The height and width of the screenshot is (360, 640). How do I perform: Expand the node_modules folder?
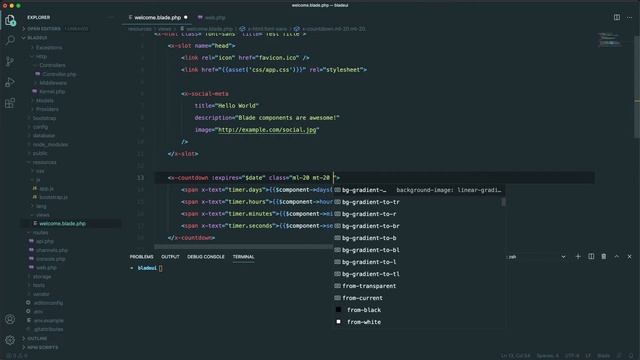50,144
